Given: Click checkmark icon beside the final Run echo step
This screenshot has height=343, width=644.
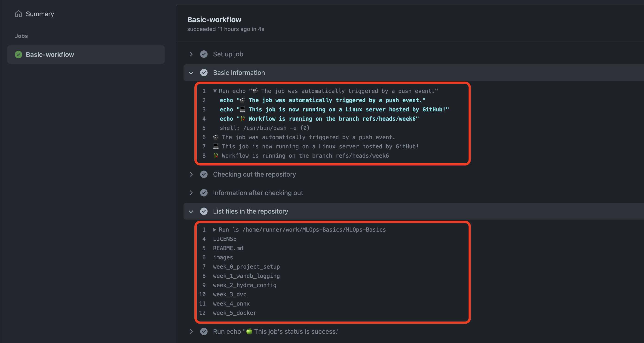Looking at the screenshot, I should point(204,331).
